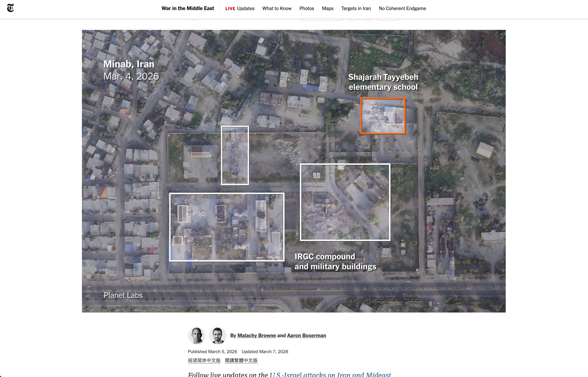The image size is (588, 377).
Task: Click the red LIVE badge
Action: tap(230, 8)
